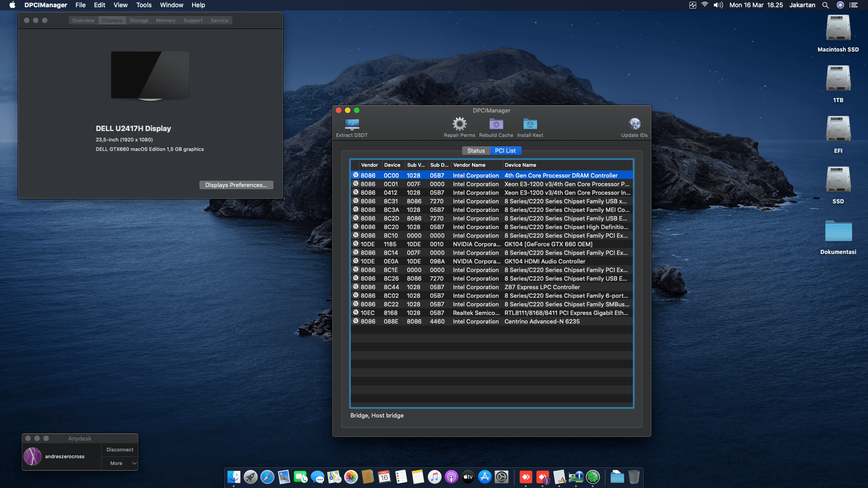868x488 pixels.
Task: Click Disconnect in the Anydesk window
Action: click(120, 450)
